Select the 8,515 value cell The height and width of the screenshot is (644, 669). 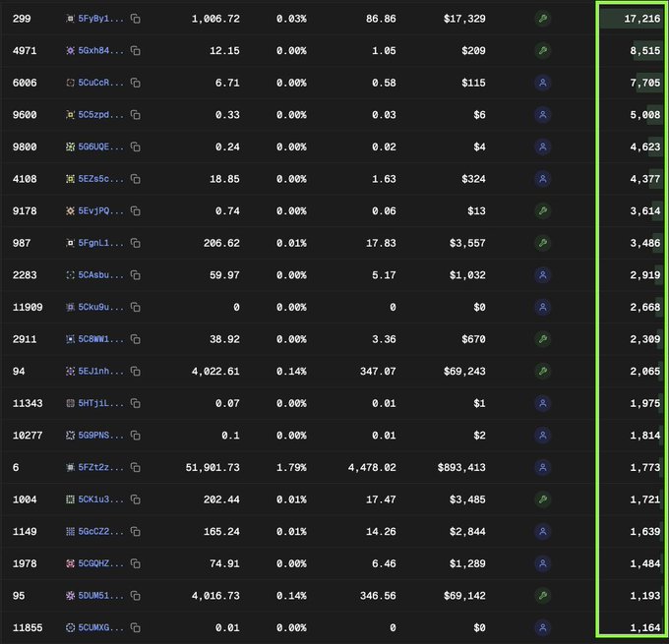click(x=645, y=51)
